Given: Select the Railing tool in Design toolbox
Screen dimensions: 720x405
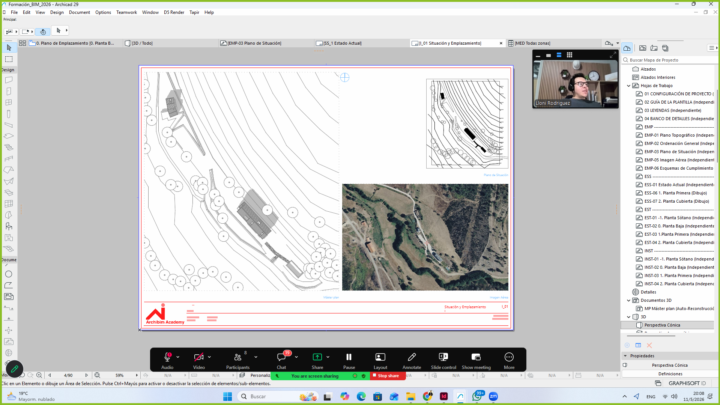Looking at the screenshot, I should (x=9, y=159).
